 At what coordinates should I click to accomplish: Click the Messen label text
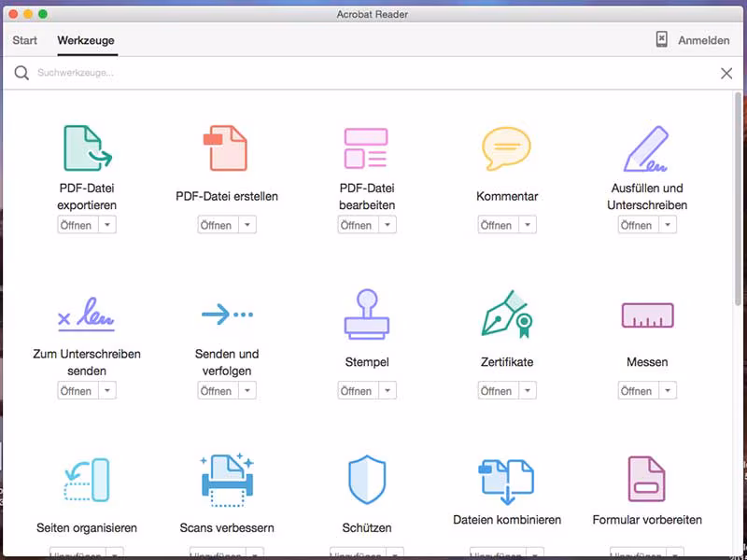click(647, 362)
